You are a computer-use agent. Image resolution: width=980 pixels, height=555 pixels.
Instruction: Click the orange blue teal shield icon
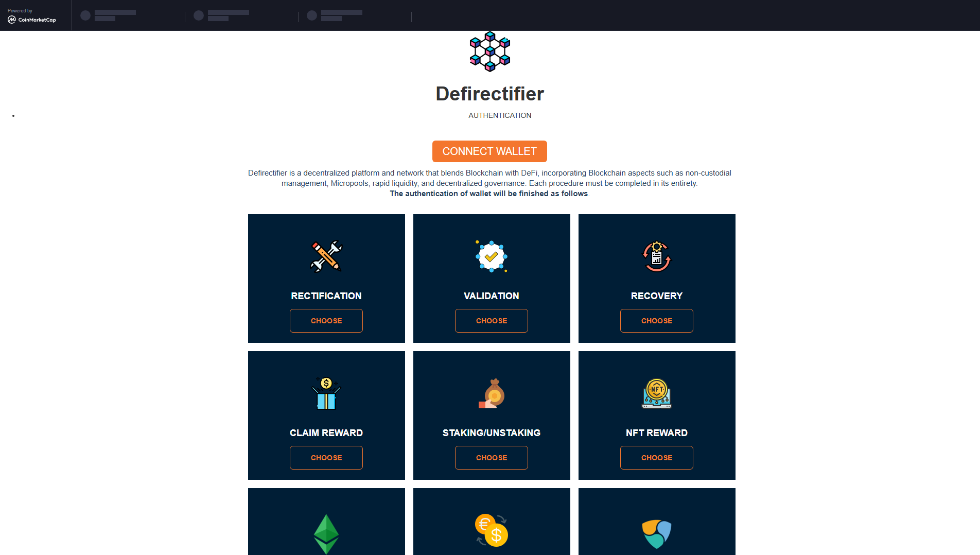[657, 534]
